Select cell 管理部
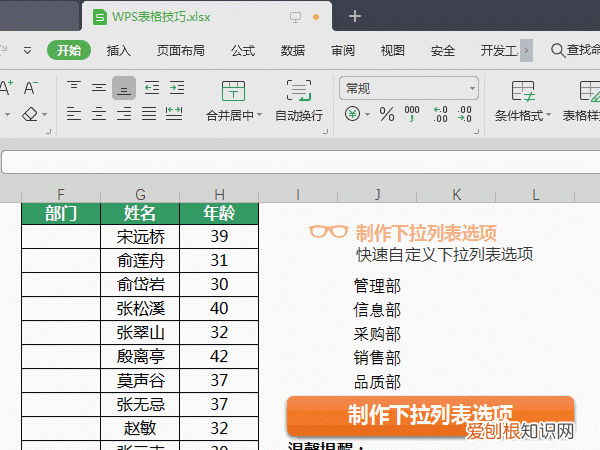 pos(377,286)
